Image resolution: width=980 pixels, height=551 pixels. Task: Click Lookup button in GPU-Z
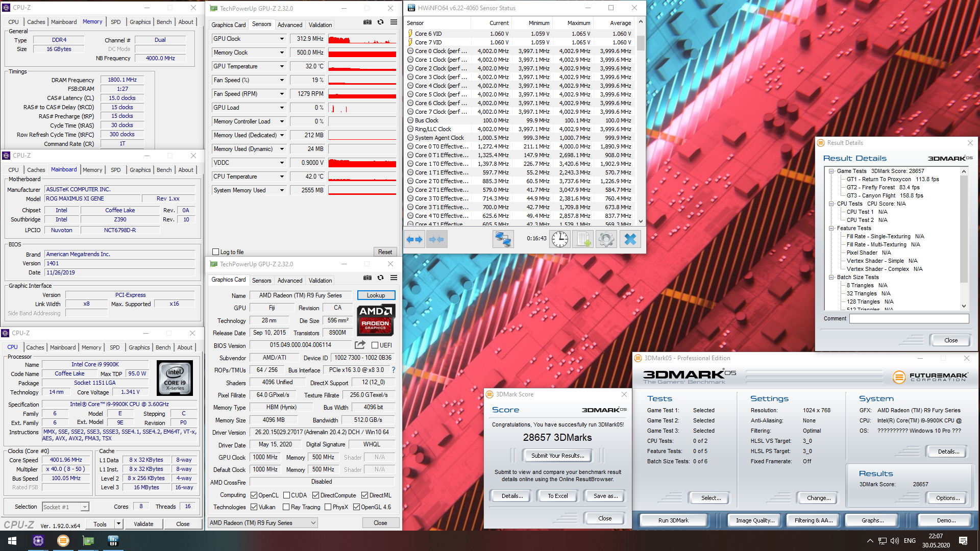pyautogui.click(x=376, y=295)
